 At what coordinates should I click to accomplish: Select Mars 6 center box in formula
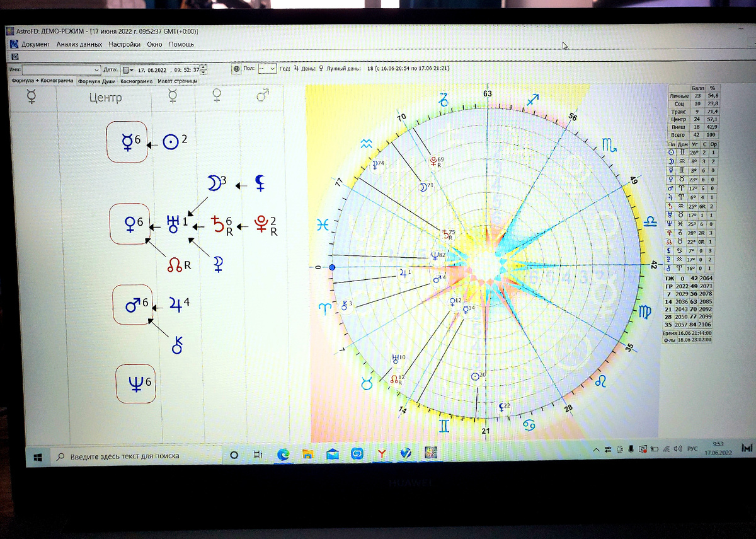tap(132, 304)
